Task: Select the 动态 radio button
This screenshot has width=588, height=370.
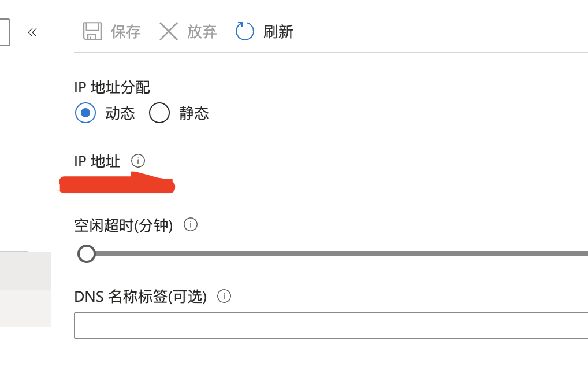Action: pos(85,113)
